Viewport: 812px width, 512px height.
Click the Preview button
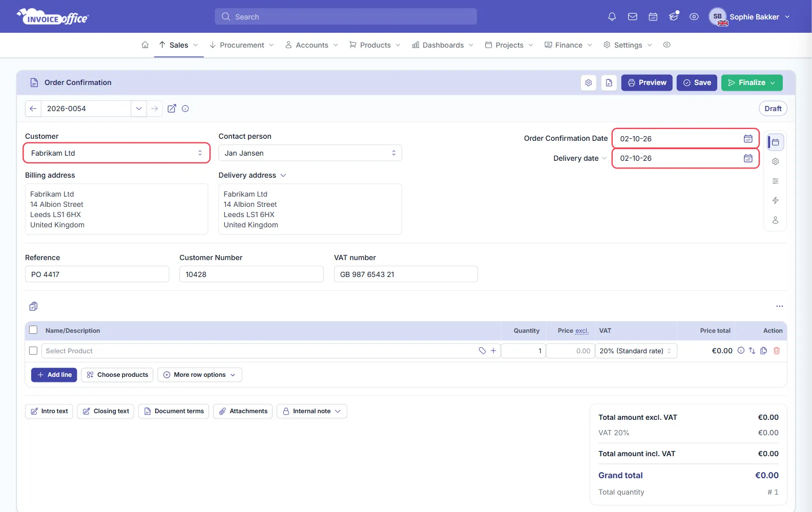(x=647, y=83)
